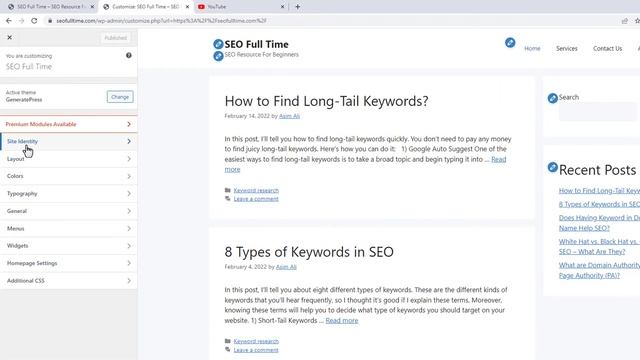Expand the Layout section

coord(69,159)
